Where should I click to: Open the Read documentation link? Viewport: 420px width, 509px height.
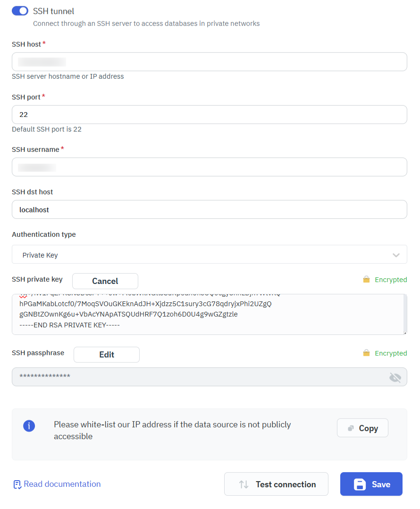[x=61, y=484]
